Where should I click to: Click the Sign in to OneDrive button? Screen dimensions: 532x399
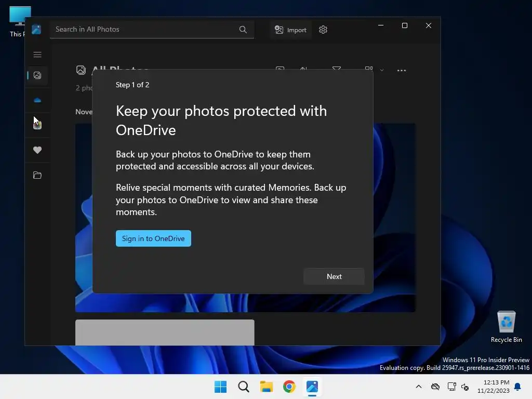tap(153, 238)
